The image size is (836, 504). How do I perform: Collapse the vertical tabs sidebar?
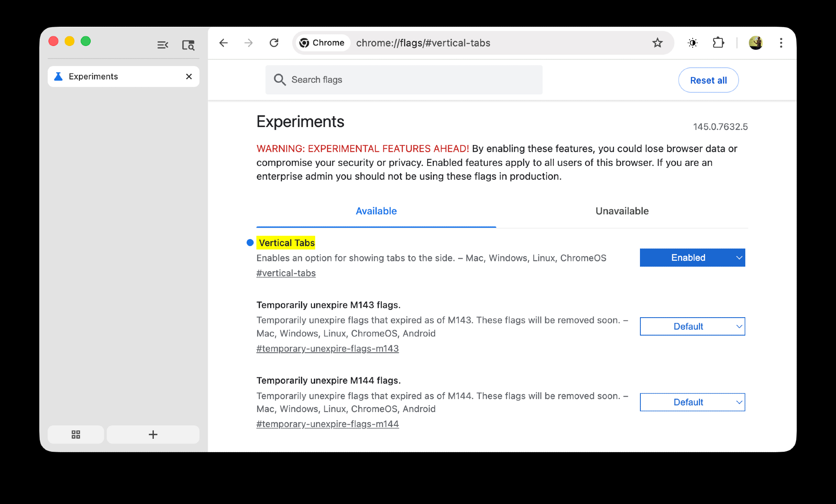coord(163,45)
